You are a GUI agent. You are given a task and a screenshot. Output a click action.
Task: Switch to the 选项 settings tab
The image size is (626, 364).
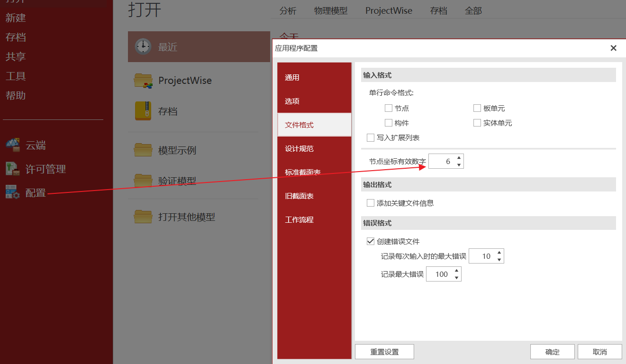click(314, 101)
